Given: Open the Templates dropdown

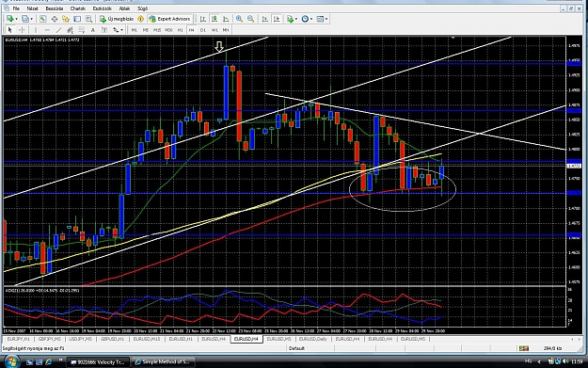Looking at the screenshot, I should [x=326, y=19].
